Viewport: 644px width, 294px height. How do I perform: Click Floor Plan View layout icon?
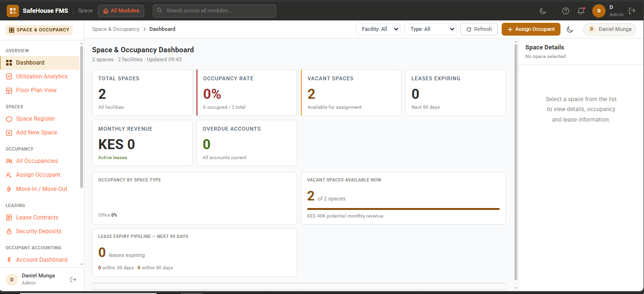click(x=9, y=90)
